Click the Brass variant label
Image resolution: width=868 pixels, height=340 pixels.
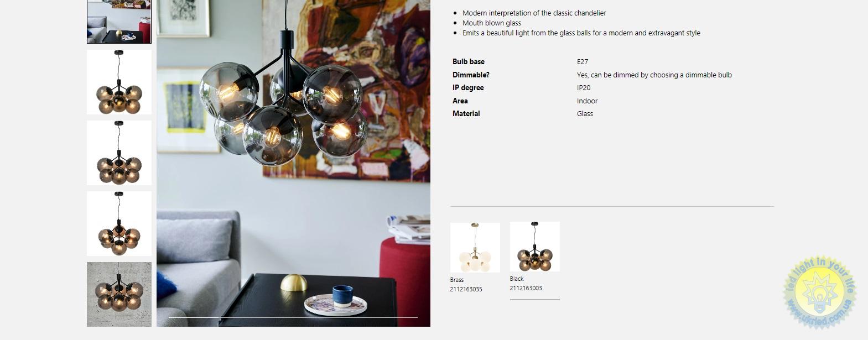click(457, 280)
